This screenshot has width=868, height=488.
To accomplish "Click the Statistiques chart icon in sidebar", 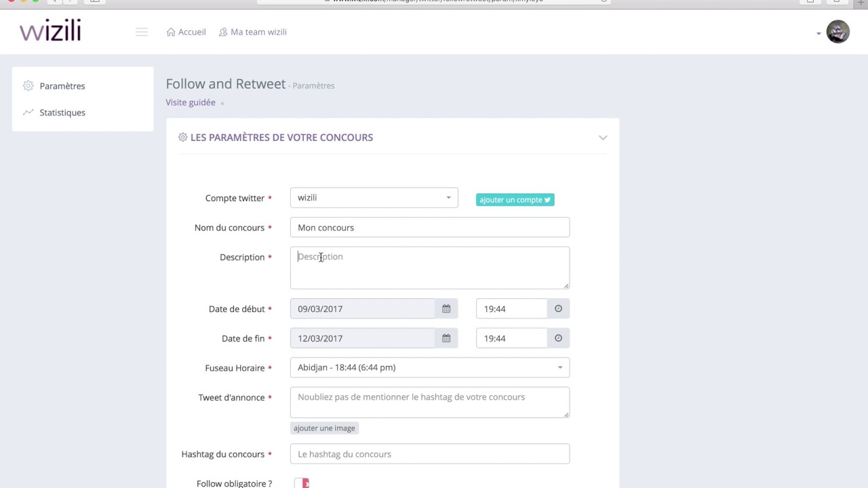I will [28, 113].
